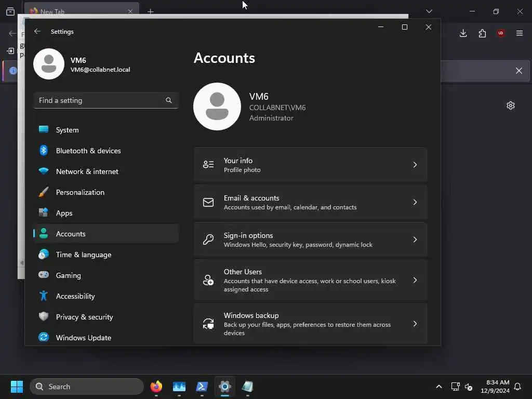
Task: Click the new tab gear customize icon
Action: click(511, 105)
